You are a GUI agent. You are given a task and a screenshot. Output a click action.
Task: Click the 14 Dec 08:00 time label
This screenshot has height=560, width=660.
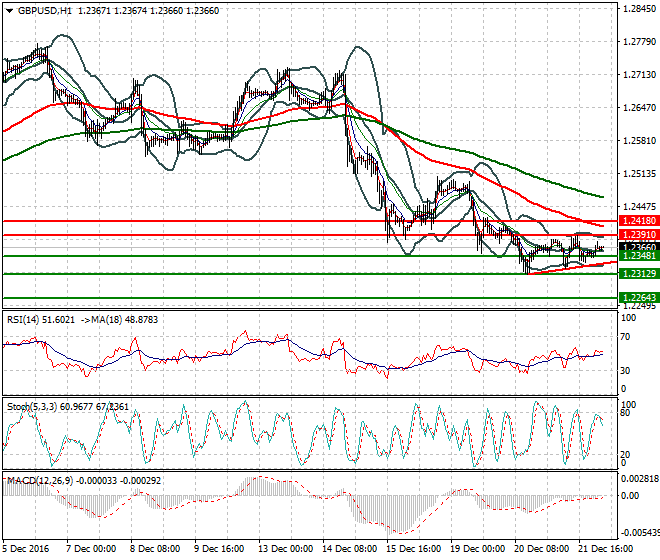tap(350, 549)
